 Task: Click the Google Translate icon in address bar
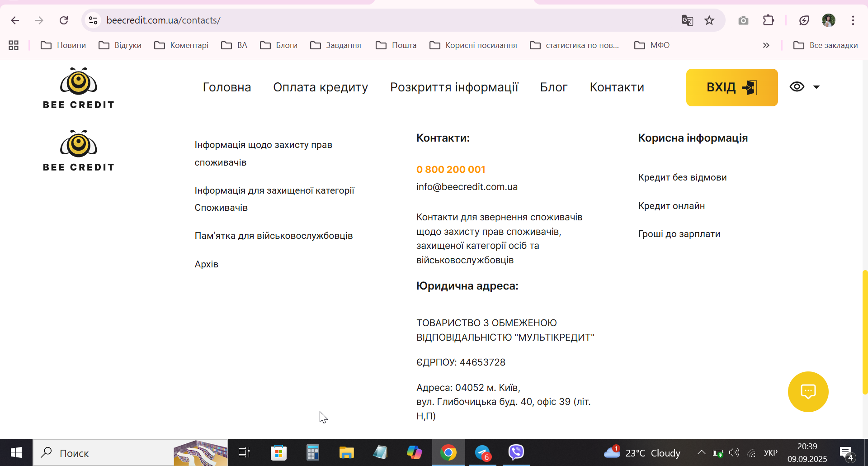687,20
